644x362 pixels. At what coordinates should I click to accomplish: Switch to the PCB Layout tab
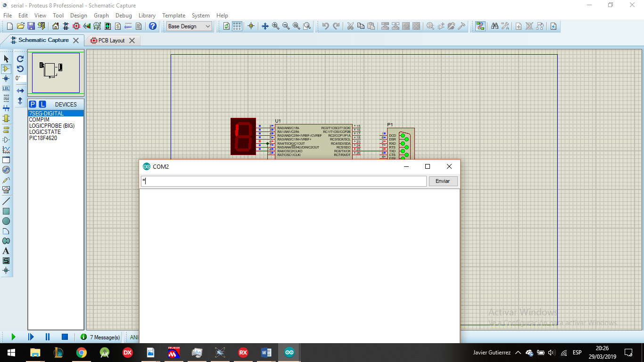(111, 41)
